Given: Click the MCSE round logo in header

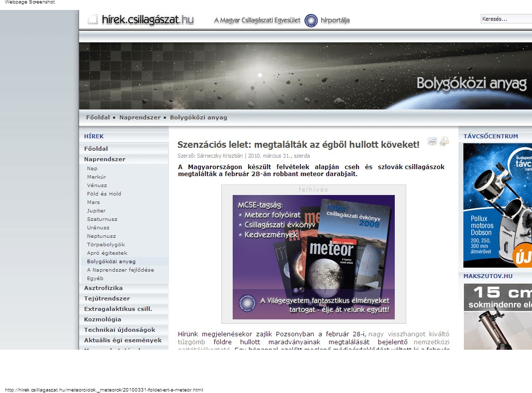Looking at the screenshot, I should click(311, 20).
